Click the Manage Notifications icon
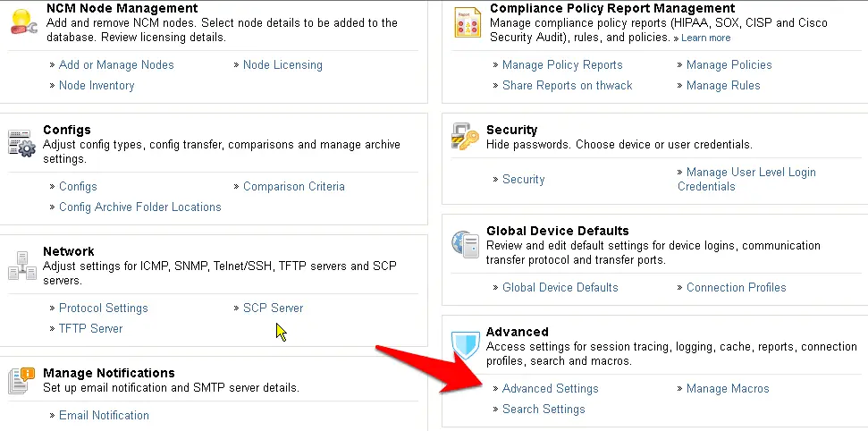Viewport: 868px width, 431px height. 22,381
